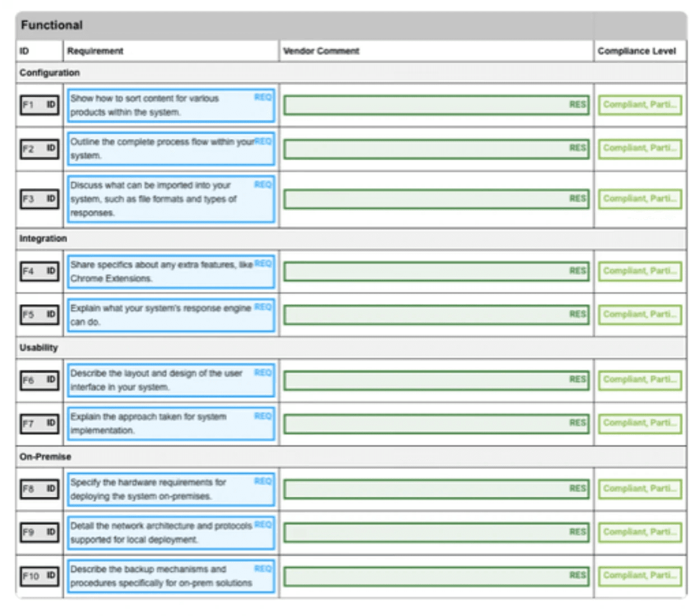Toggle the compliance badge for row F2
Image resolution: width=694 pixels, height=616 pixels.
pos(640,148)
